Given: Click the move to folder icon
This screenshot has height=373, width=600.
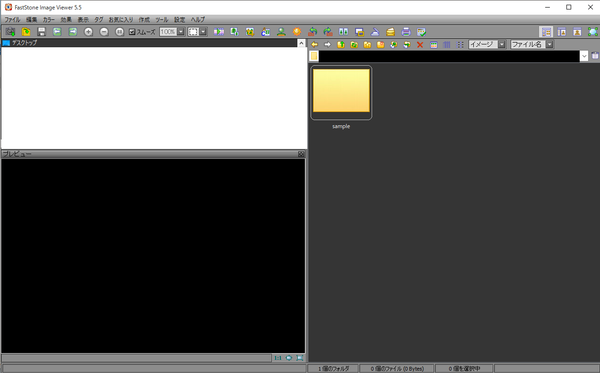Looking at the screenshot, I should click(407, 45).
